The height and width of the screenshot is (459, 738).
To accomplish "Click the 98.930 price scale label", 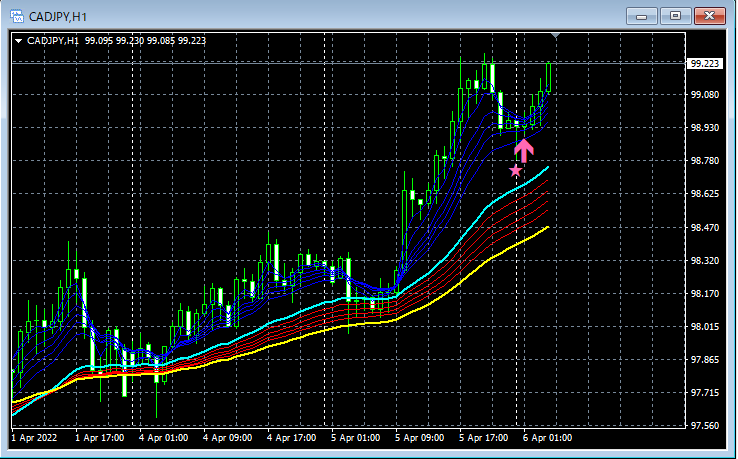I will tap(705, 128).
